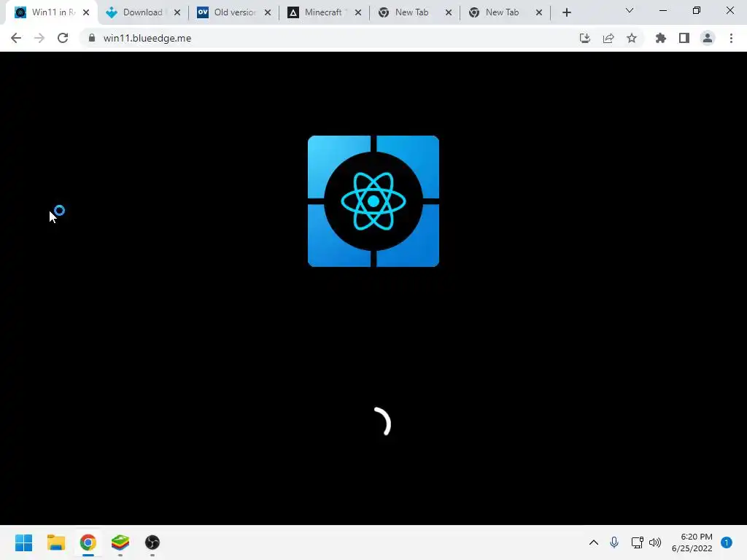
Task: Click the browser forward arrow
Action: pyautogui.click(x=39, y=38)
